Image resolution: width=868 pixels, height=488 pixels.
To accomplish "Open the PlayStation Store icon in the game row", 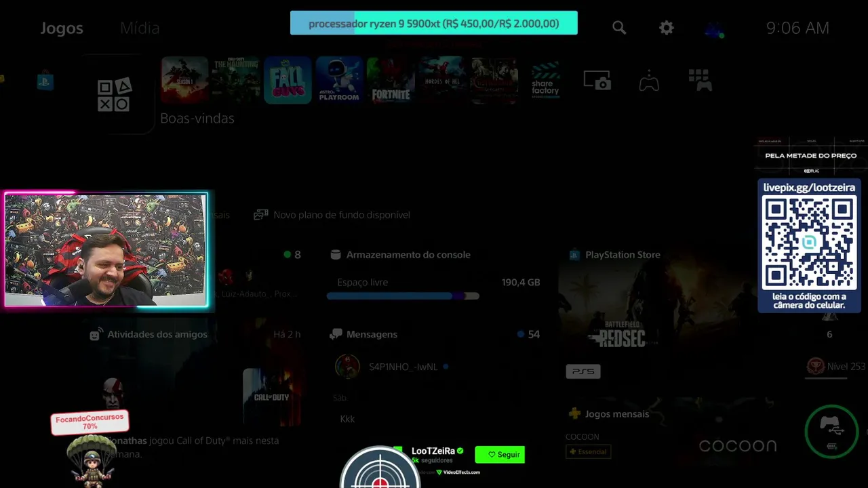I will [45, 82].
